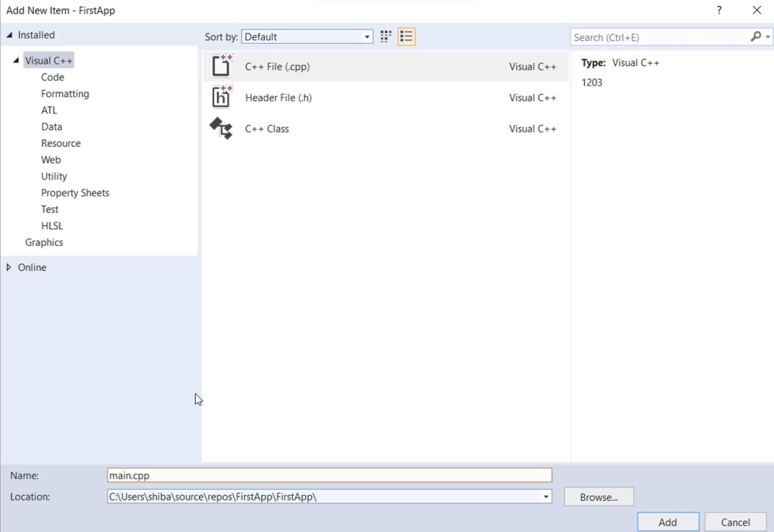The height and width of the screenshot is (532, 774).
Task: Select Visual C++ in the tree
Action: click(49, 61)
